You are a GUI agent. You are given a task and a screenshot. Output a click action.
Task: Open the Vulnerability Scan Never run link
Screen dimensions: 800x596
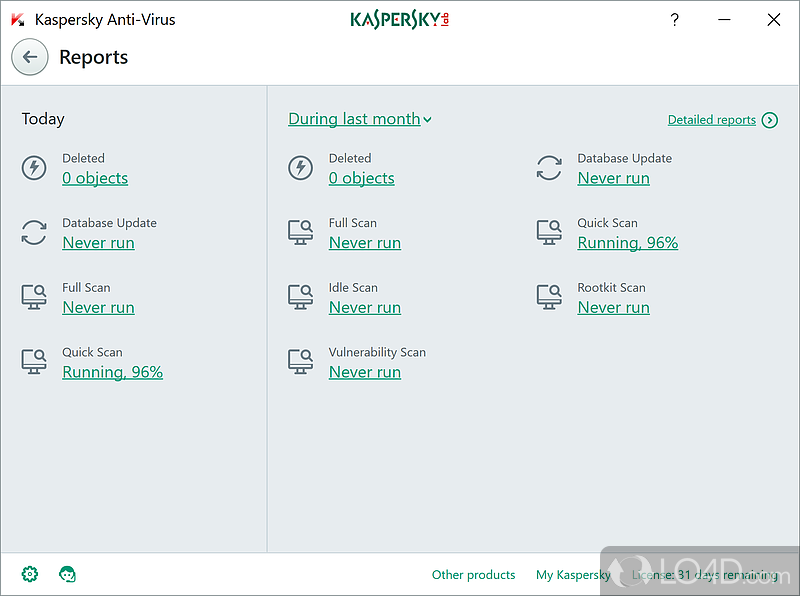(365, 372)
